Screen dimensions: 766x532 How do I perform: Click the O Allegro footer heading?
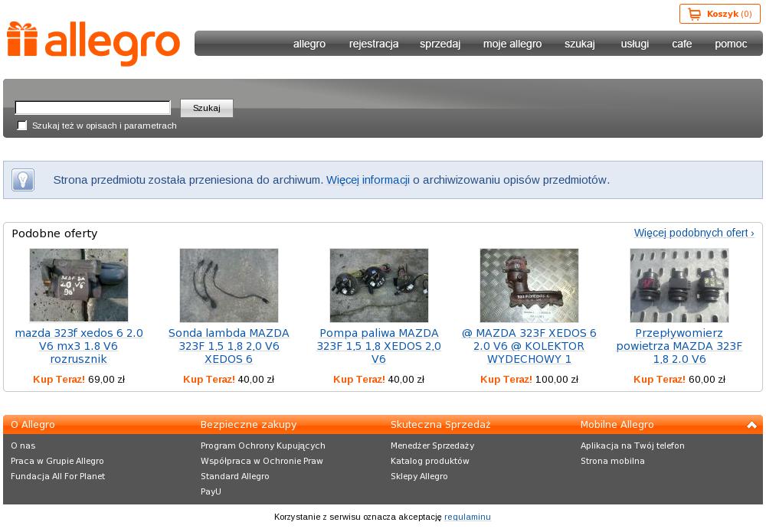coord(33,425)
